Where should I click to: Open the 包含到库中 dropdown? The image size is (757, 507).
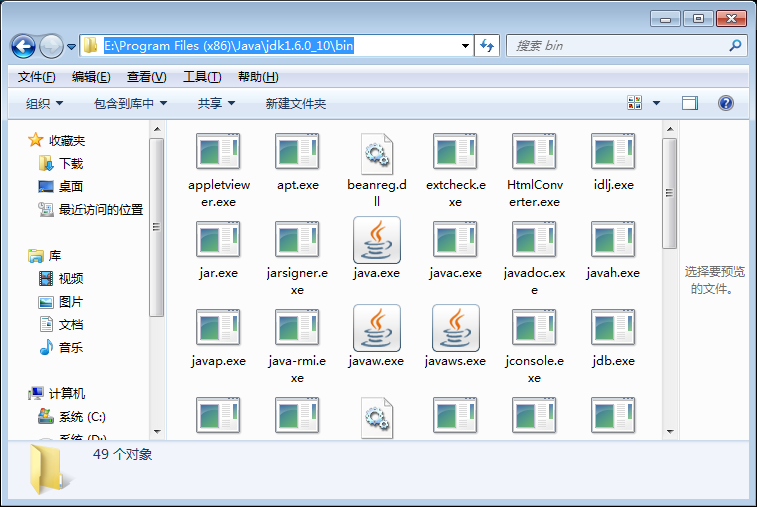pyautogui.click(x=130, y=103)
